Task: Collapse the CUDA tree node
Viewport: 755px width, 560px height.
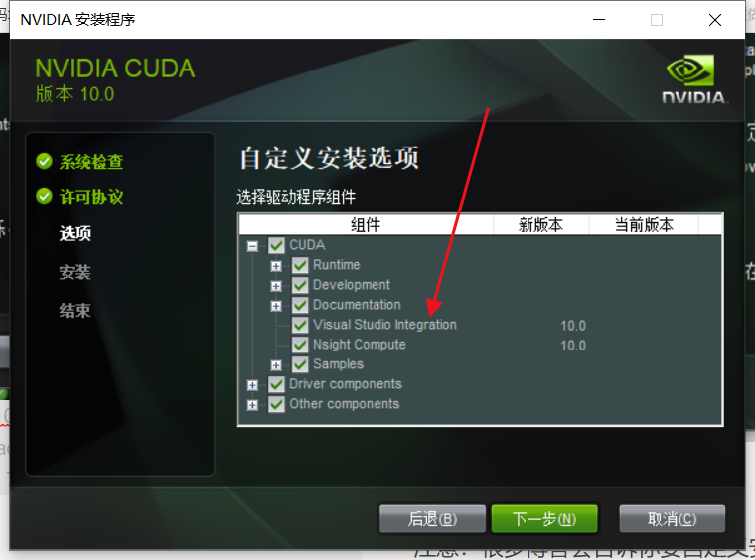Action: coord(252,246)
